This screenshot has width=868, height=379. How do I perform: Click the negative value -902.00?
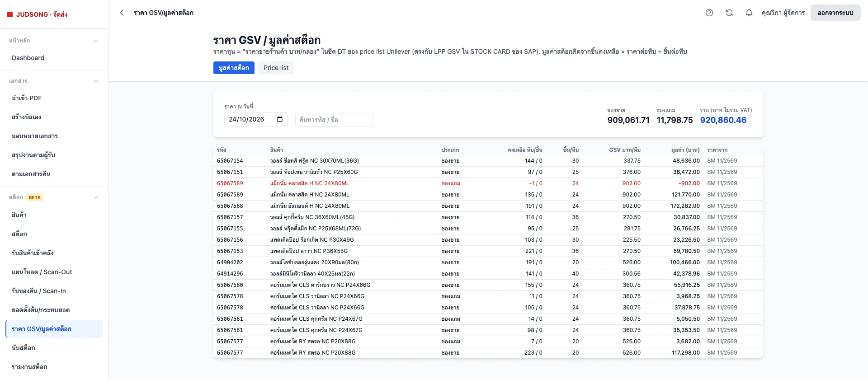[x=689, y=183]
